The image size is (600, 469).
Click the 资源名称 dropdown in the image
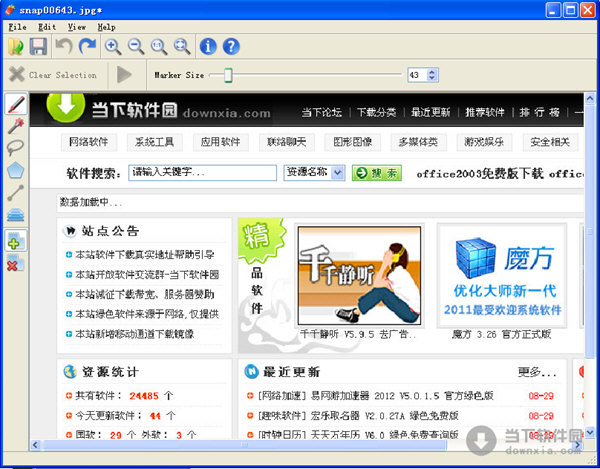pos(314,173)
